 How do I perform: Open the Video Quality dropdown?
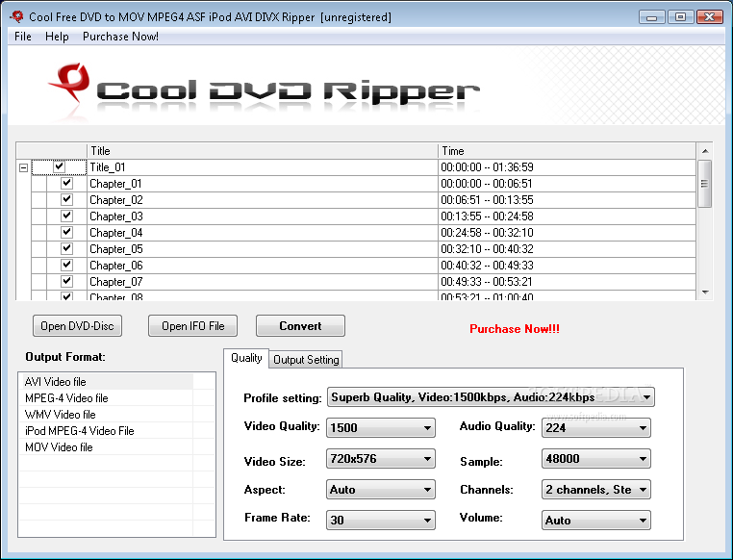380,428
